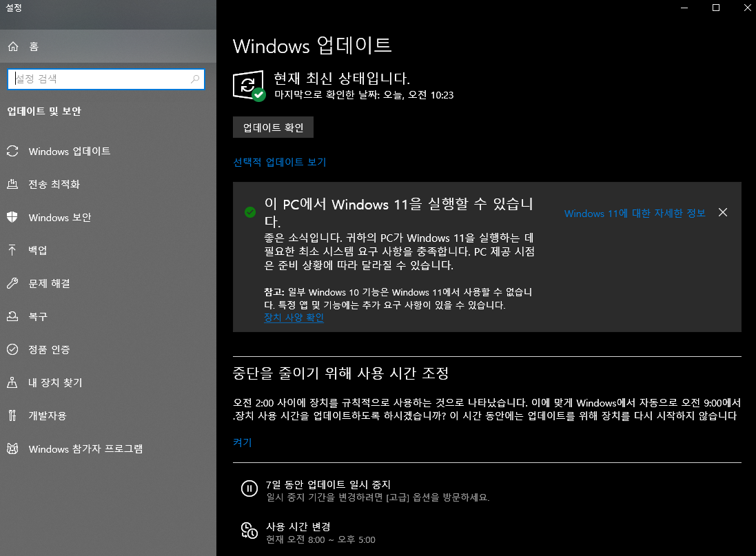756x556 pixels.
Task: Click 마지막으로 확인한 날짜 line
Action: tap(364, 95)
